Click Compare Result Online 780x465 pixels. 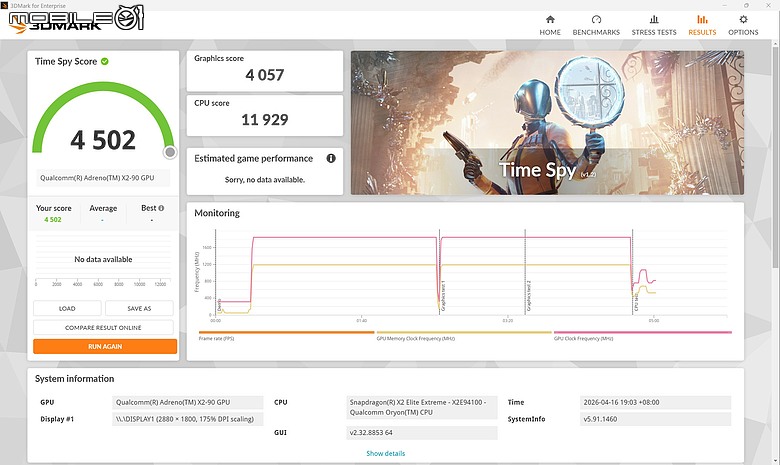pos(103,328)
